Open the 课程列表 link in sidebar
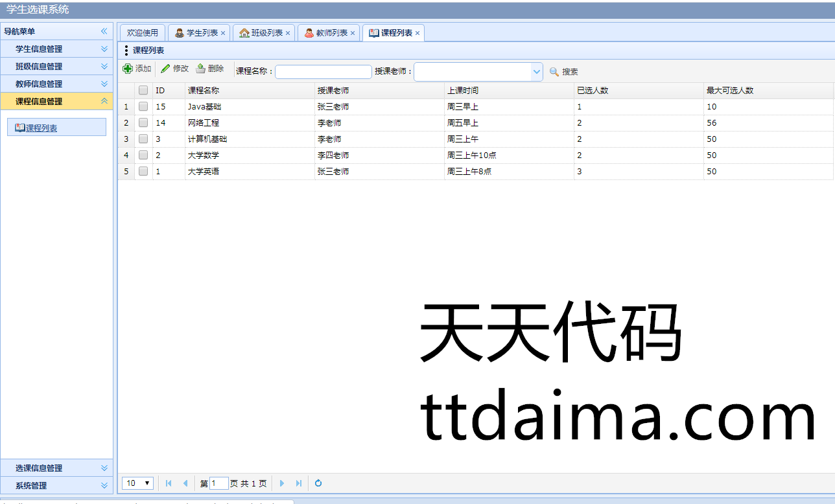Screen dimensions: 835x504 (41, 128)
